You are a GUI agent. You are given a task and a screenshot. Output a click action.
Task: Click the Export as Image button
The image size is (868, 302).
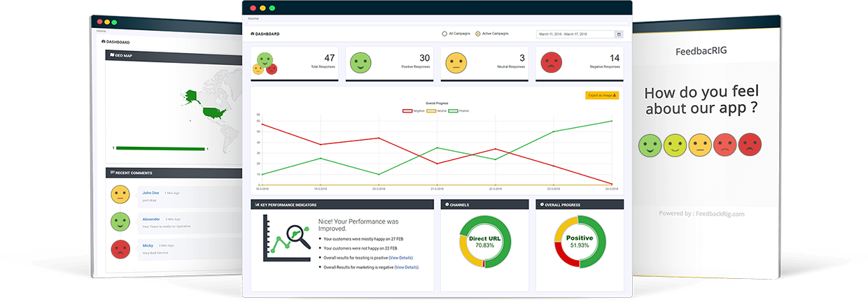(602, 95)
